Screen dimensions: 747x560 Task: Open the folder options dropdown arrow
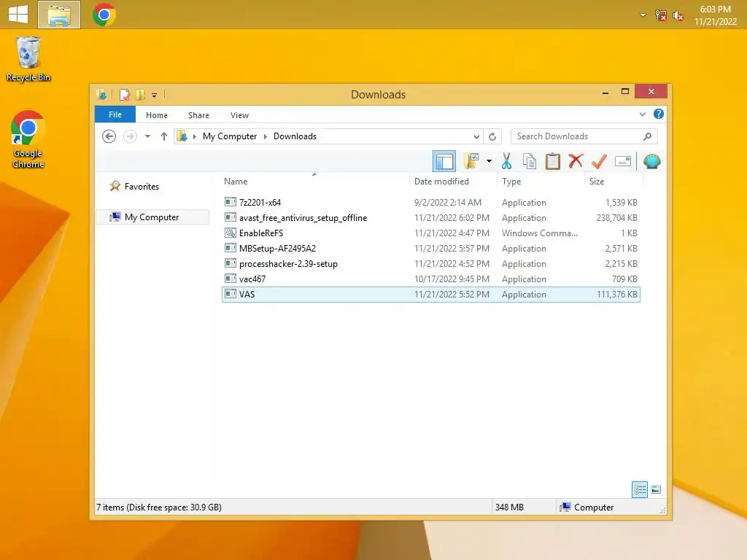pyautogui.click(x=489, y=161)
